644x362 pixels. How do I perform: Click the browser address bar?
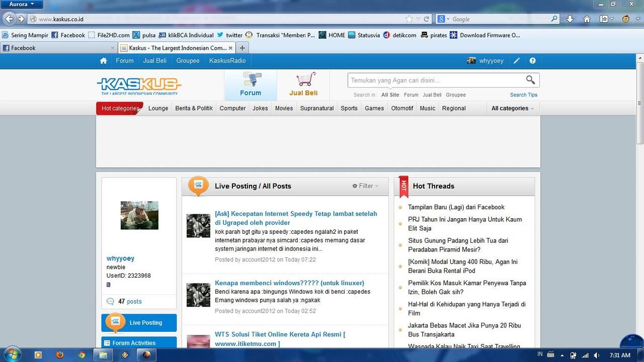coord(216,19)
